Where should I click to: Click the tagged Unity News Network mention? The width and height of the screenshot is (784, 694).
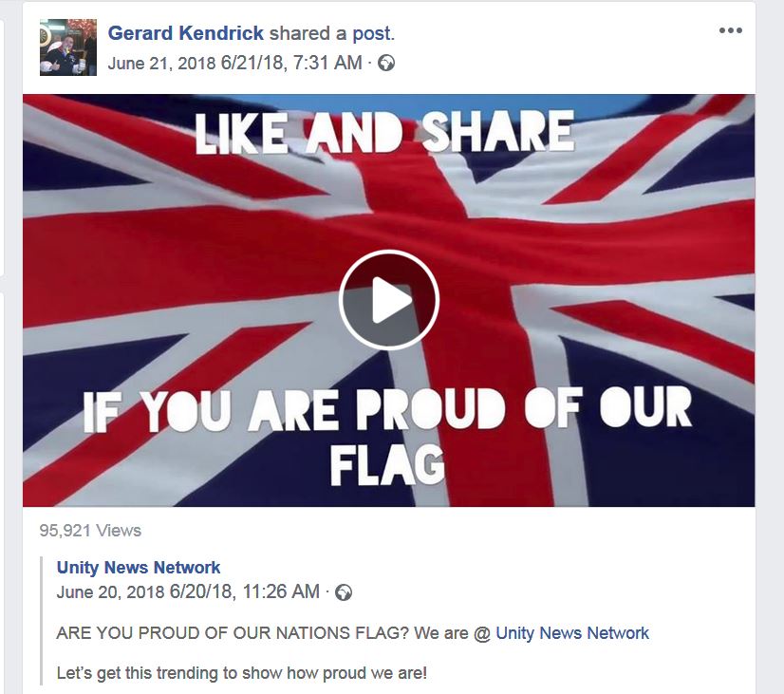pyautogui.click(x=572, y=633)
